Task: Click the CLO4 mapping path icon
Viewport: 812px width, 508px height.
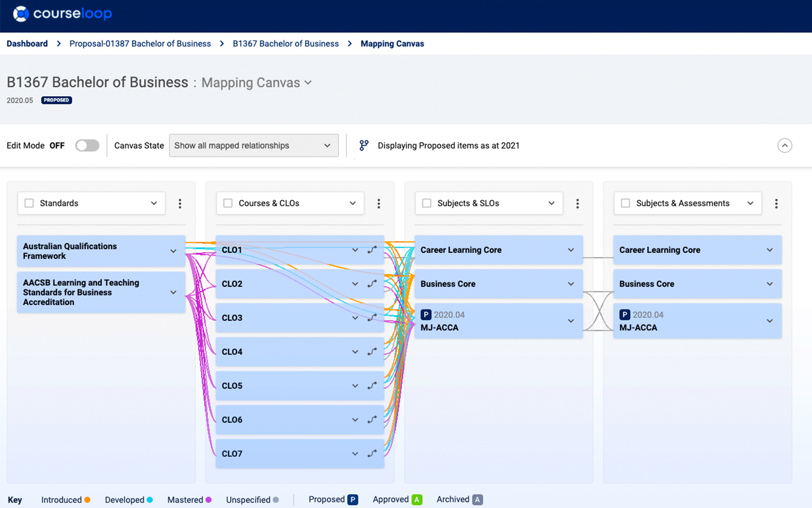Action: (372, 352)
